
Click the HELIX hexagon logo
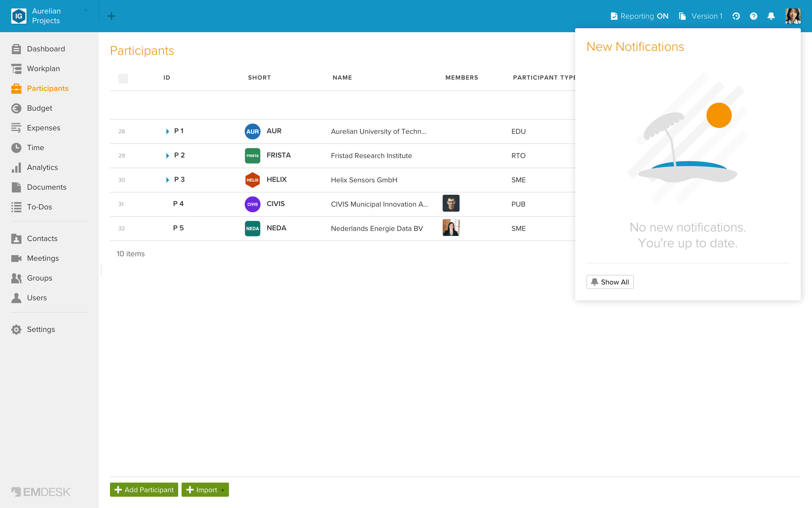click(x=252, y=180)
